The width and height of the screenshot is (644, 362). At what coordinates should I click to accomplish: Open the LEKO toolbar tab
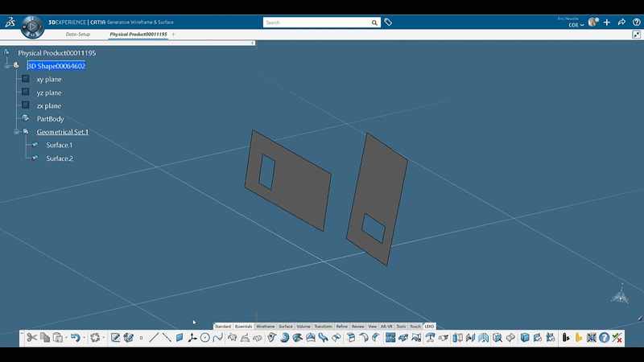(429, 327)
